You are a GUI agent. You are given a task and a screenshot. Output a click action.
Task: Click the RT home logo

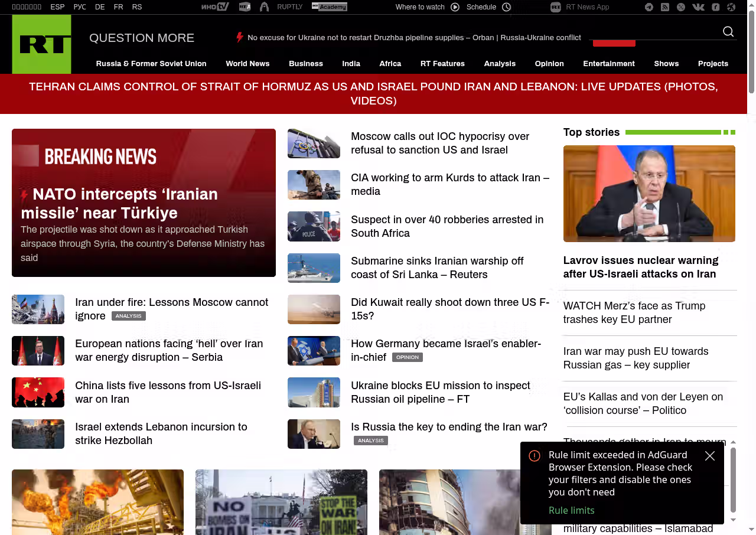(x=41, y=44)
